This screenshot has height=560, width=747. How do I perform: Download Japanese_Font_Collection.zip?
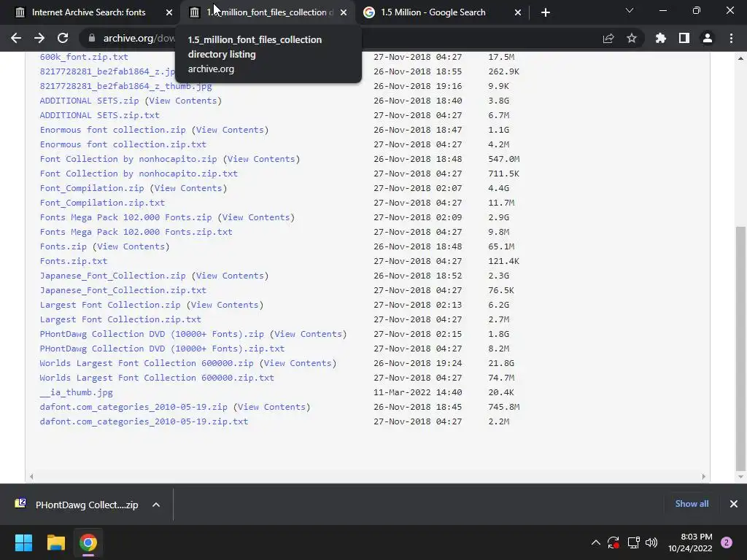coord(112,276)
